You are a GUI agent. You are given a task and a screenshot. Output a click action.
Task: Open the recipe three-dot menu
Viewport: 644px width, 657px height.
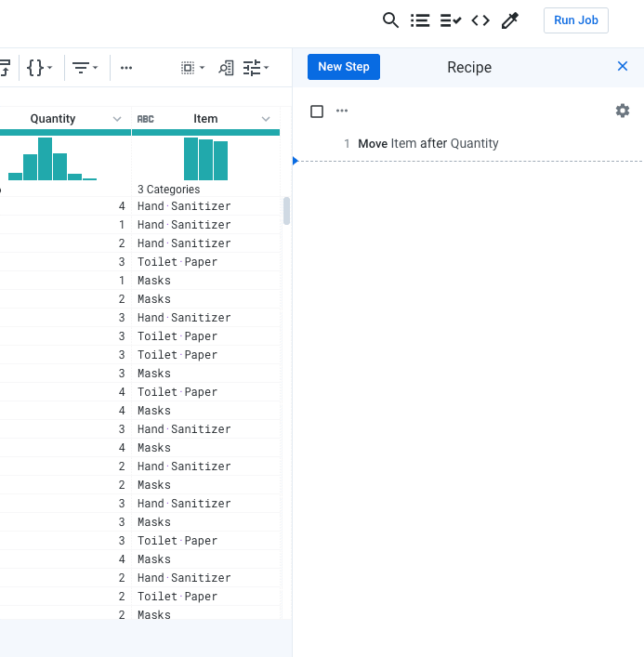click(x=342, y=112)
